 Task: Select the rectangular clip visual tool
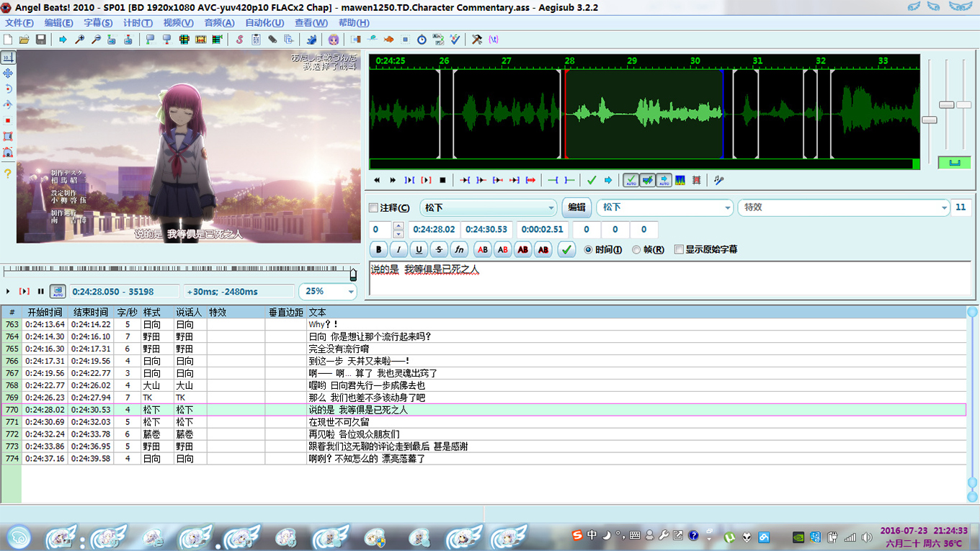[8, 136]
